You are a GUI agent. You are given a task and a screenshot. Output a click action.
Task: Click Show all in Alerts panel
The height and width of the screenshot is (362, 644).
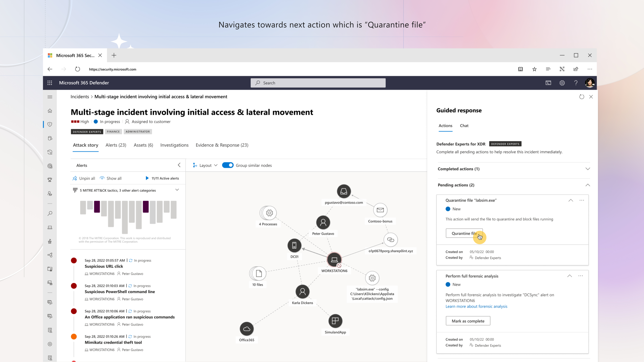tap(111, 178)
